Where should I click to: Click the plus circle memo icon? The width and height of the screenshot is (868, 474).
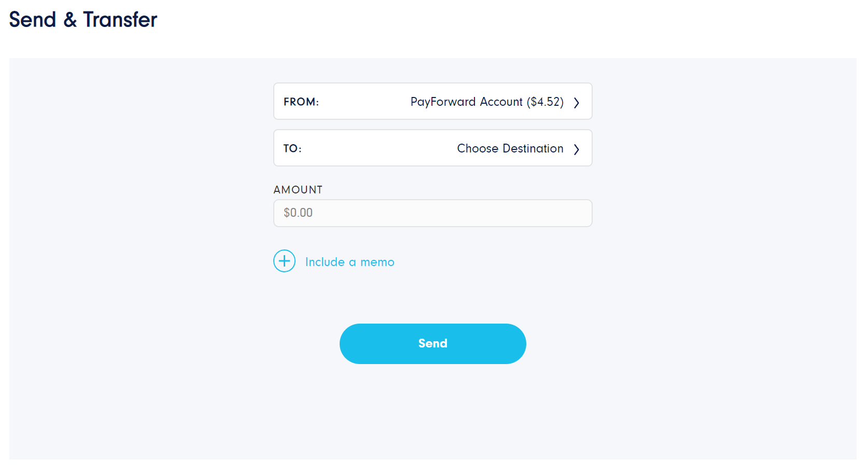tap(284, 261)
